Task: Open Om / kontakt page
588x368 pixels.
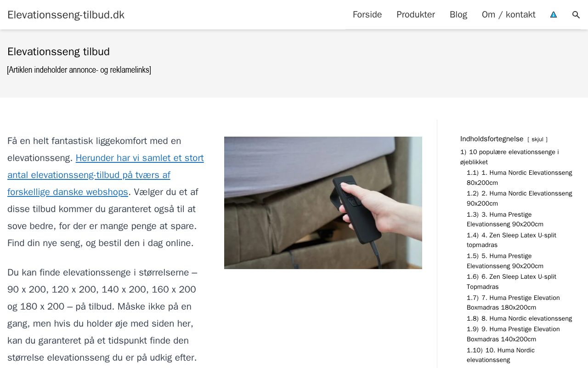Action: pos(509,15)
